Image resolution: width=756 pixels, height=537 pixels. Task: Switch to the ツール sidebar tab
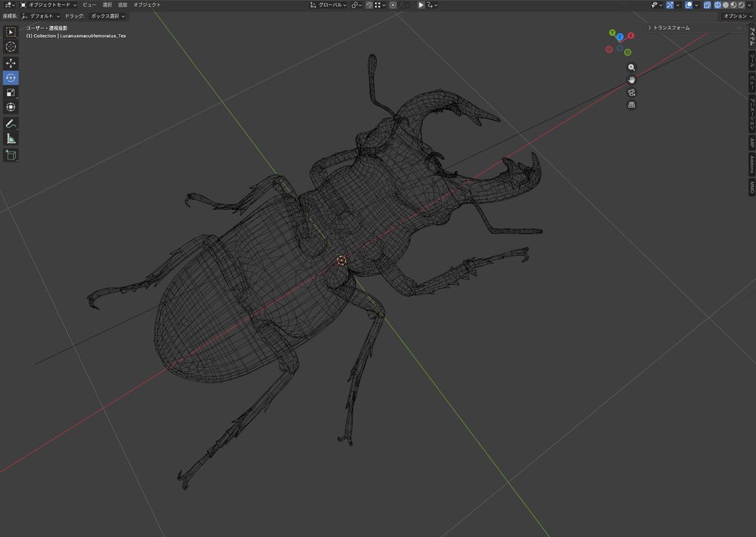click(752, 61)
